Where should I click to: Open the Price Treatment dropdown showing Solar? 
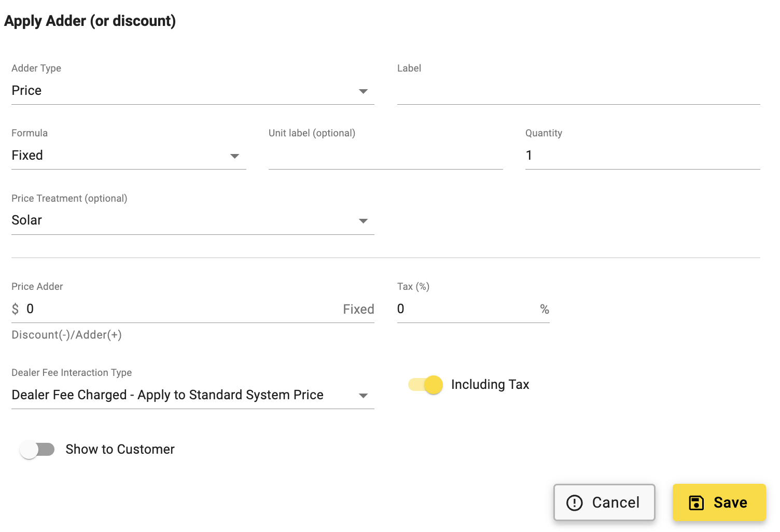192,220
